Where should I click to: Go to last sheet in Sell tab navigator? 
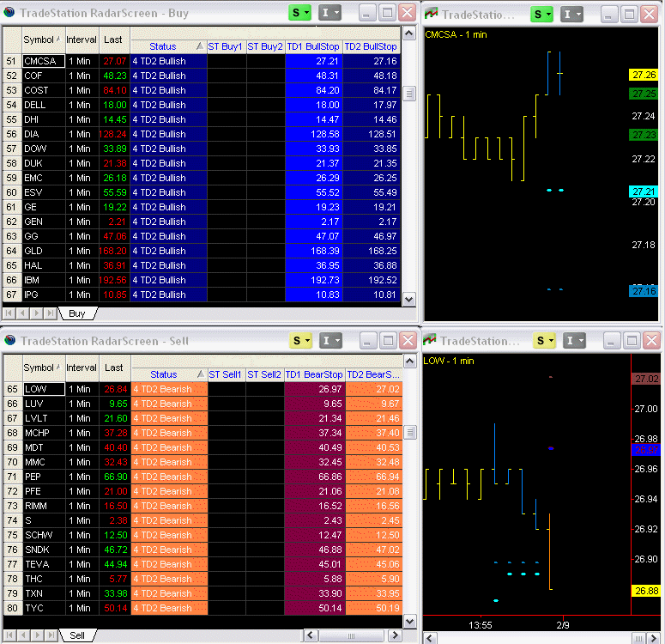click(51, 635)
